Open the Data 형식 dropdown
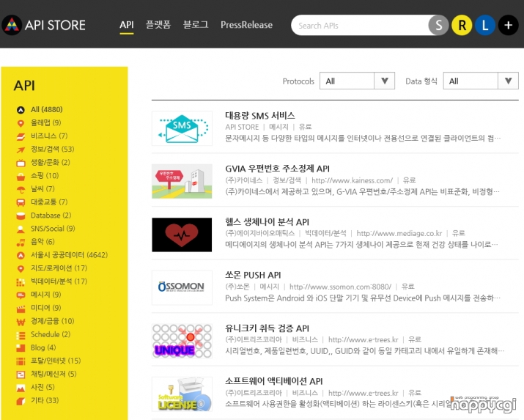The image size is (524, 420). point(481,81)
